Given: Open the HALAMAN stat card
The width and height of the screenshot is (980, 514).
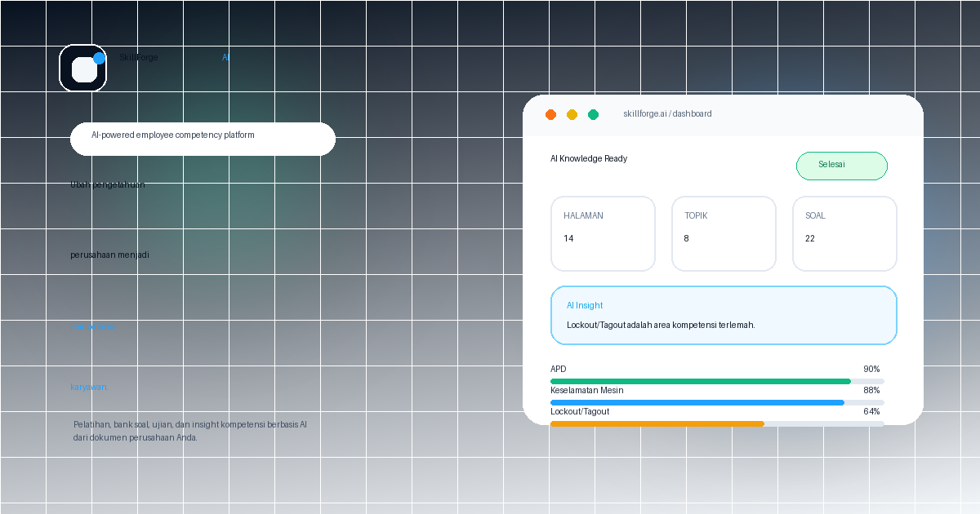Looking at the screenshot, I should (x=603, y=233).
